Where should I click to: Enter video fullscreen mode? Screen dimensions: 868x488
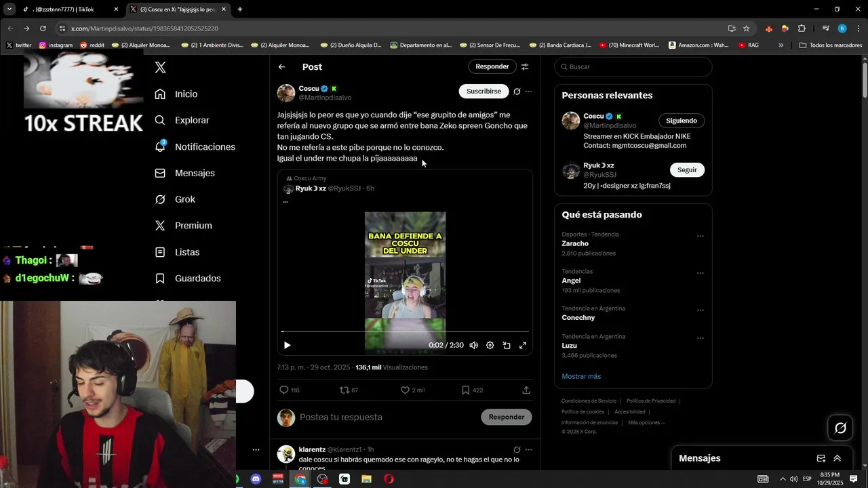pos(523,345)
